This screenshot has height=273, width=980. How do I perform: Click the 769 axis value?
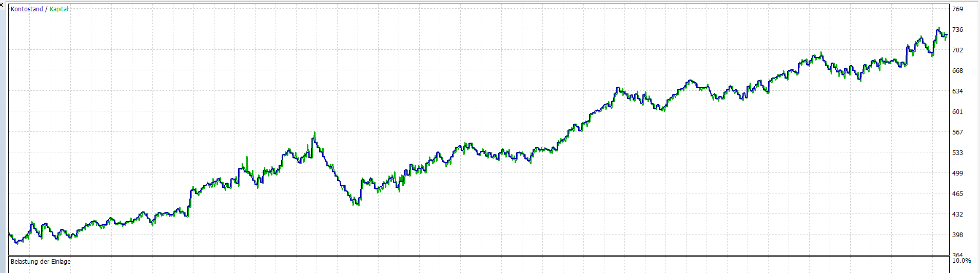pos(957,9)
